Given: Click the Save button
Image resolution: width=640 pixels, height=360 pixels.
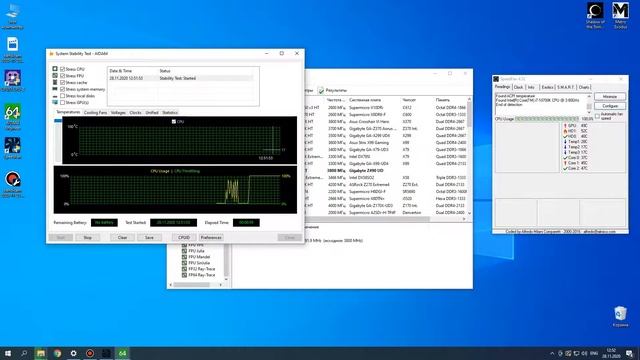Looking at the screenshot, I should [149, 237].
